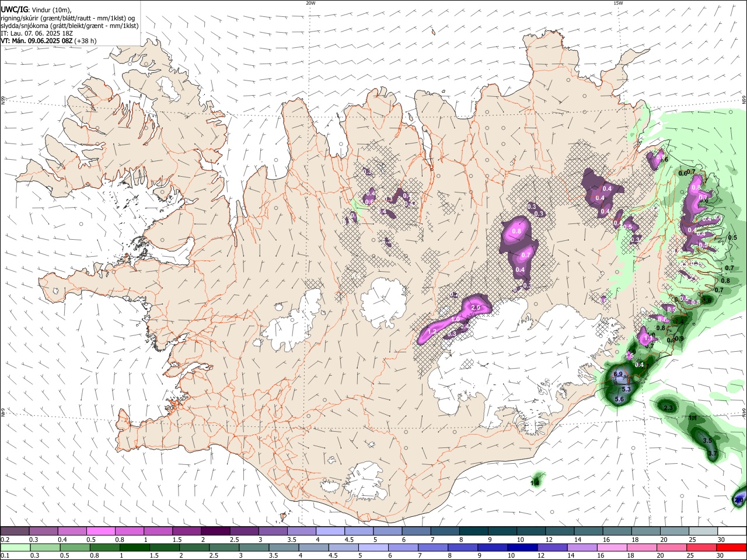This screenshot has width=747, height=560.
Task: Choose the 16 pink swatch on the rain scale
Action: pos(611,547)
